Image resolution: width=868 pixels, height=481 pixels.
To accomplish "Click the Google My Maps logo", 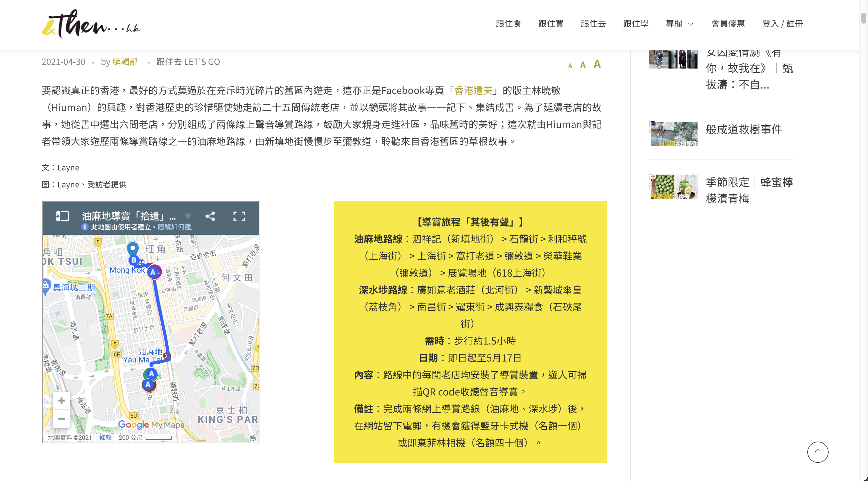I will (151, 424).
